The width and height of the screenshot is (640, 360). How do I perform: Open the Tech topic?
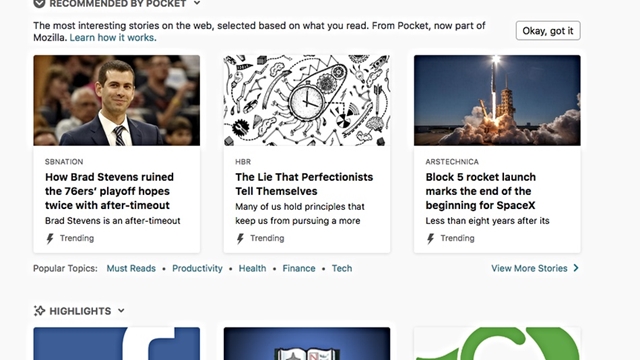coord(342,268)
